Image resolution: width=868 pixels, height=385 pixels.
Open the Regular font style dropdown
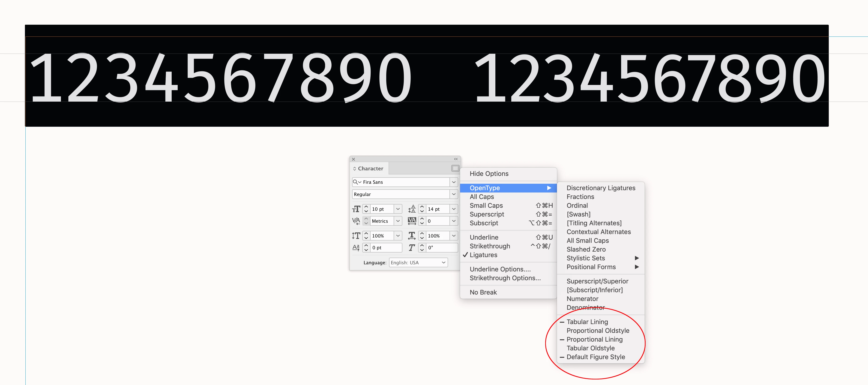tap(454, 194)
